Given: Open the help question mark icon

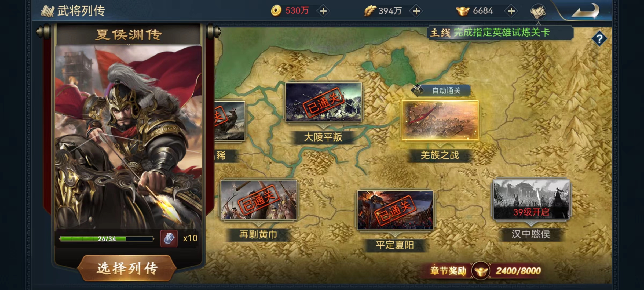Looking at the screenshot, I should point(599,39).
